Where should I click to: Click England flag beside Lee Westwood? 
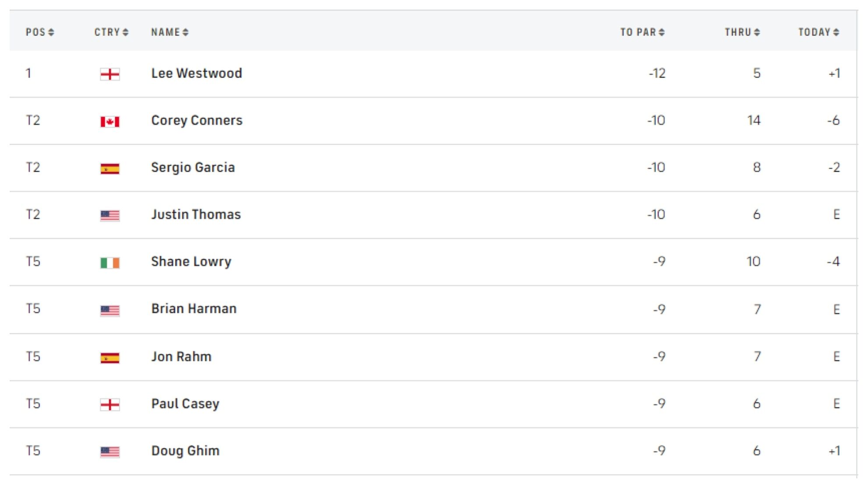(x=110, y=74)
